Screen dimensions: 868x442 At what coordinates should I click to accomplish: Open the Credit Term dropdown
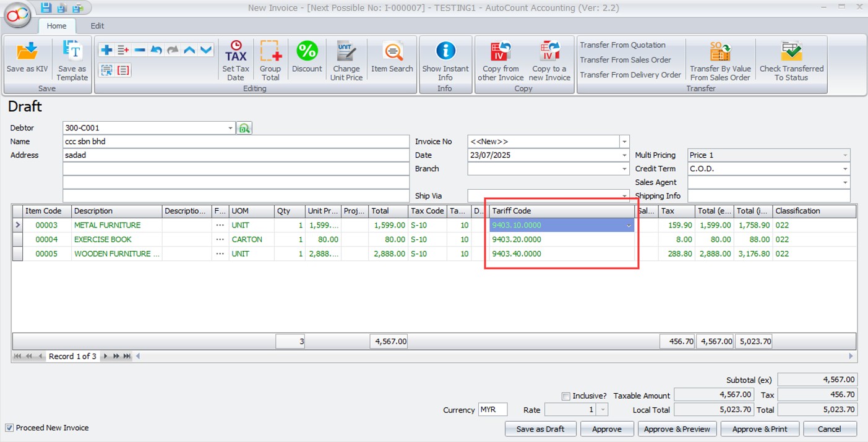point(845,169)
